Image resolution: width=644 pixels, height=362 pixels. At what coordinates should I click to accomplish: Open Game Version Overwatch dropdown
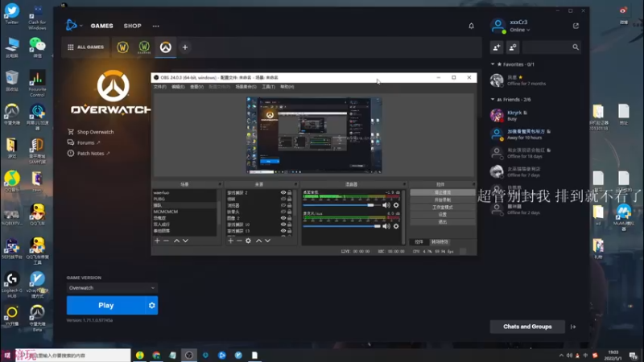point(112,288)
